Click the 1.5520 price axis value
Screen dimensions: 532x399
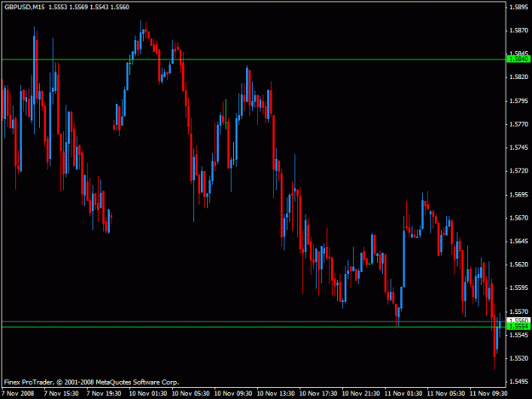click(x=518, y=358)
